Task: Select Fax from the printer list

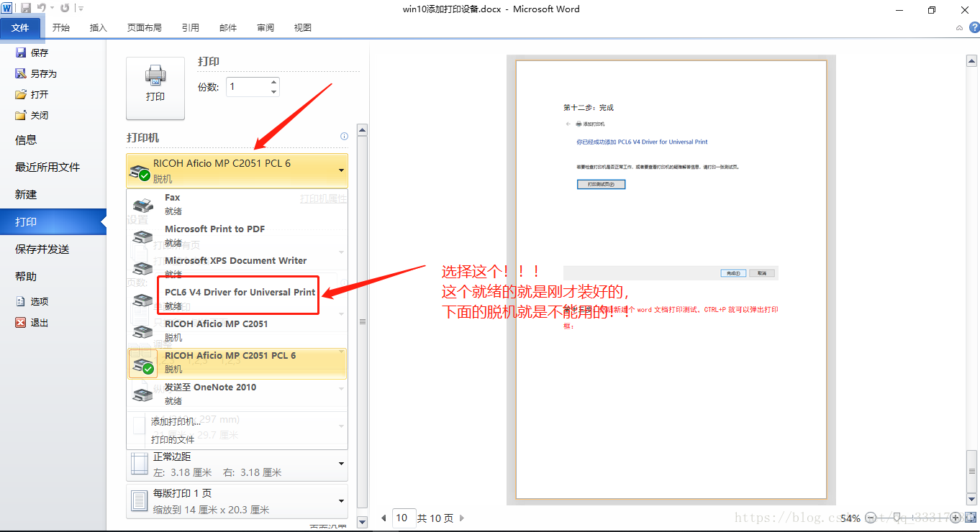Action: click(237, 204)
